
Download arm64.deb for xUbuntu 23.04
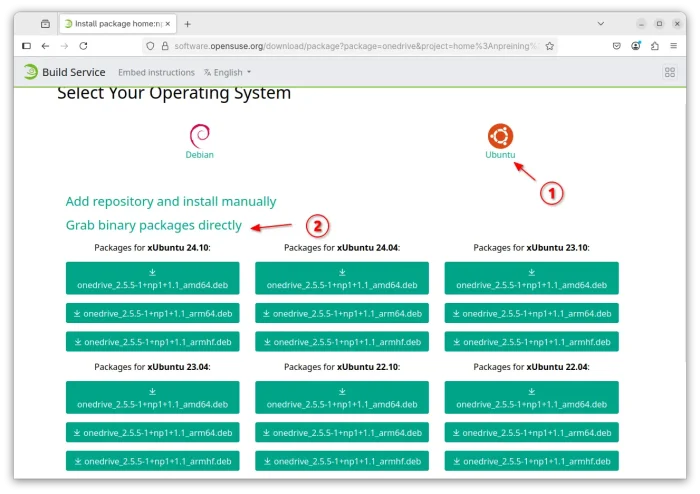[152, 432]
